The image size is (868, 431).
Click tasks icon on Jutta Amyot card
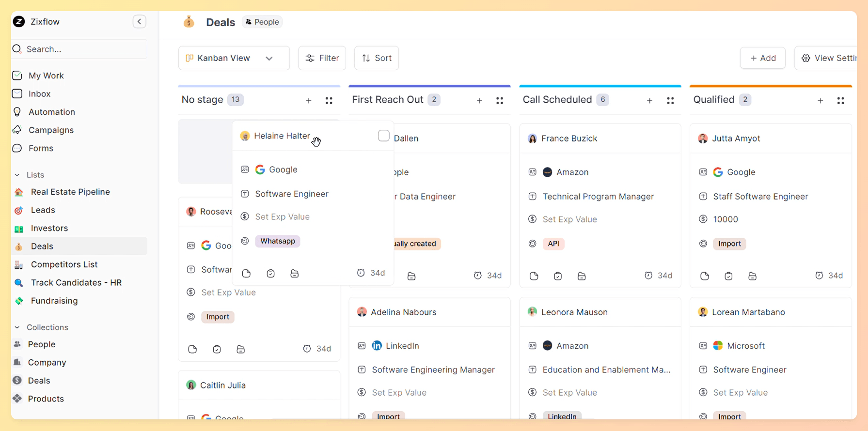click(728, 276)
